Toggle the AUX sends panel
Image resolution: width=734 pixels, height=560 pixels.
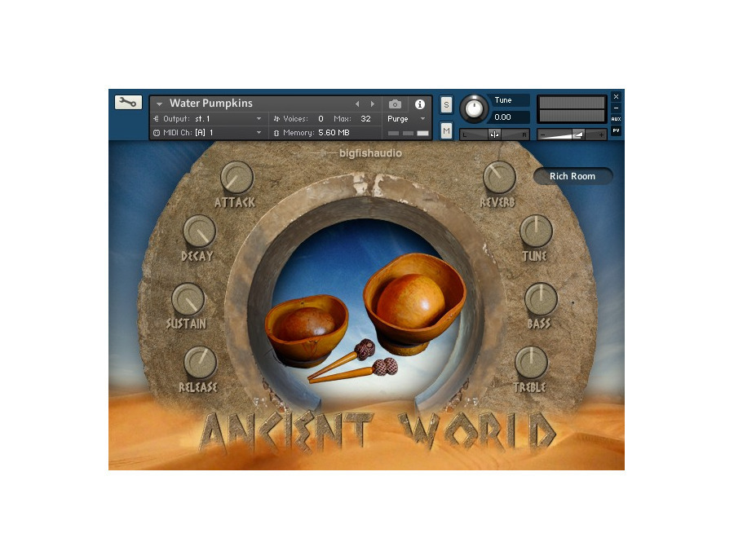pos(616,119)
